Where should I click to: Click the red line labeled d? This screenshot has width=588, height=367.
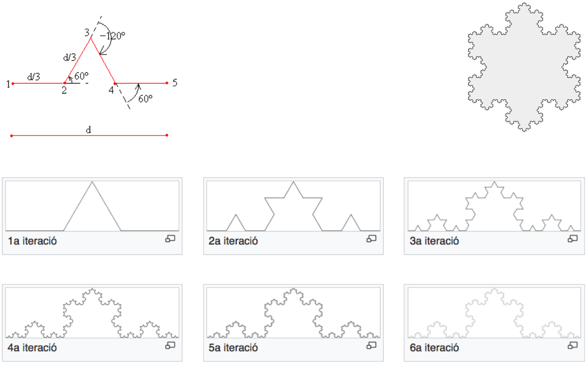pyautogui.click(x=89, y=135)
